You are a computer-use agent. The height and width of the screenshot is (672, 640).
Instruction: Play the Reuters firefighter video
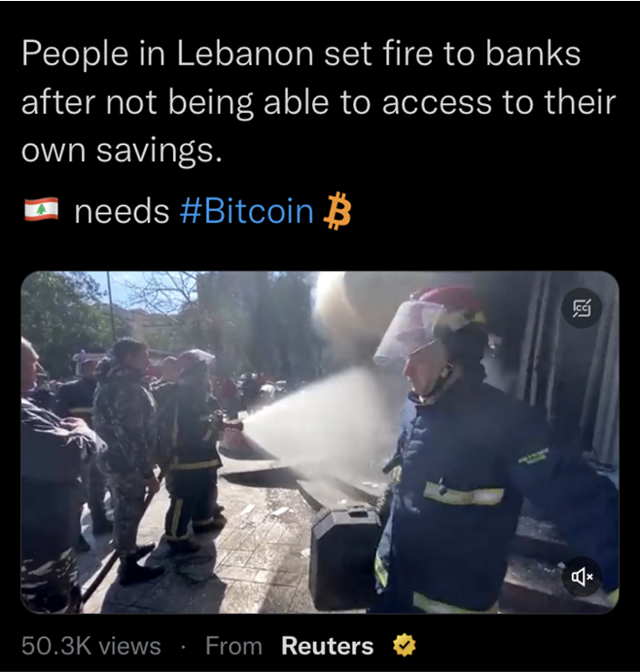320,442
